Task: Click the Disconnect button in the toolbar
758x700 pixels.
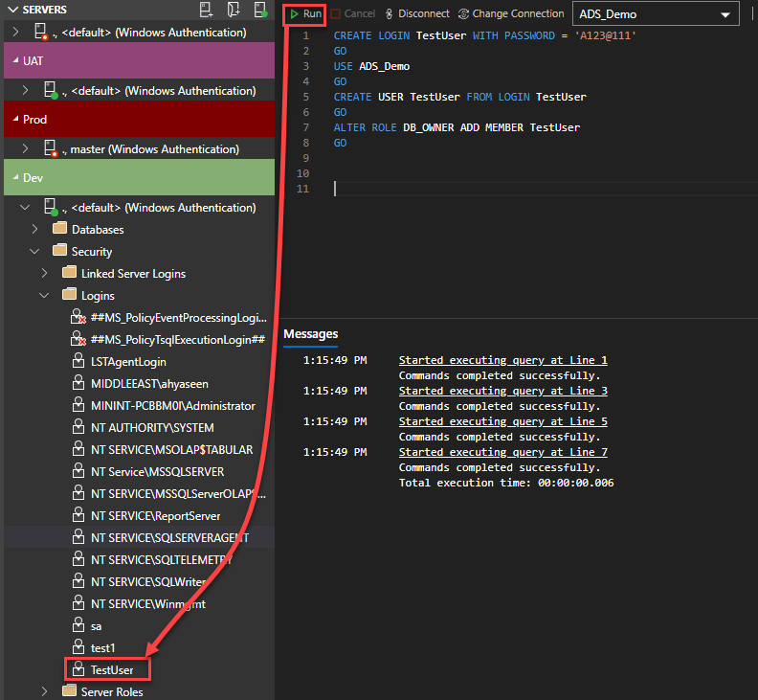Action: 416,14
